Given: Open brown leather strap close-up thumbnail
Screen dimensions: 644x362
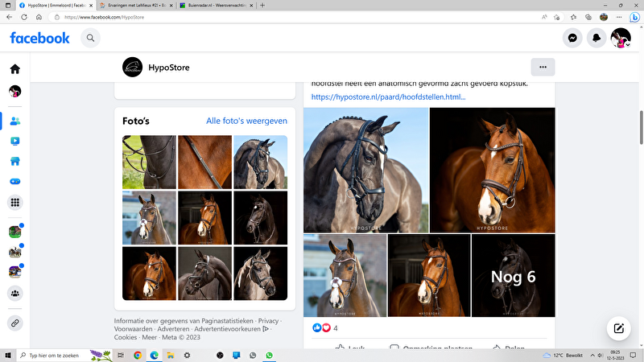Looking at the screenshot, I should 205,162.
